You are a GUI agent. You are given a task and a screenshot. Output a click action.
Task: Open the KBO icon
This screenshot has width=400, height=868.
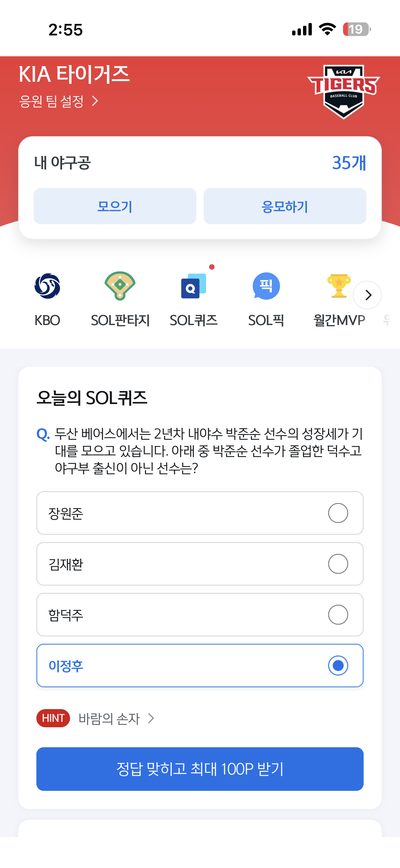tap(48, 286)
